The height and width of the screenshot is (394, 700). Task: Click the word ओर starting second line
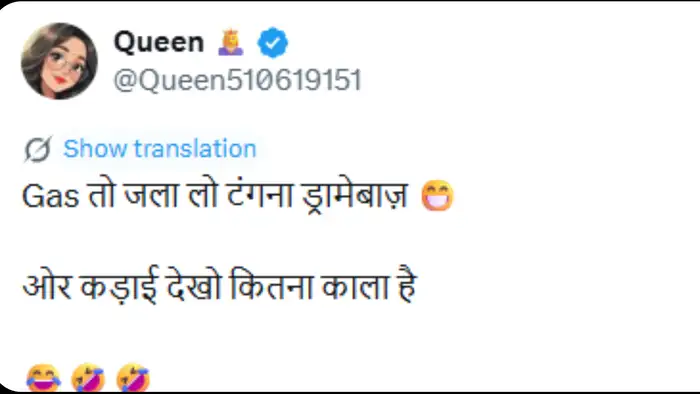point(47,285)
